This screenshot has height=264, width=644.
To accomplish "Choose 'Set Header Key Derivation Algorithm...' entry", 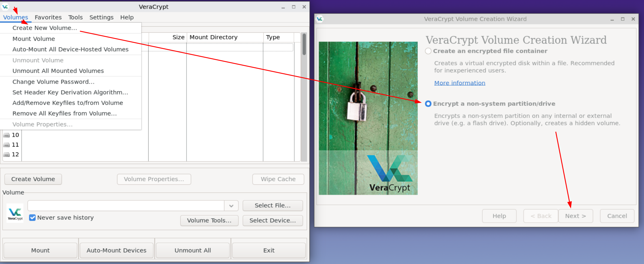I will (x=71, y=92).
